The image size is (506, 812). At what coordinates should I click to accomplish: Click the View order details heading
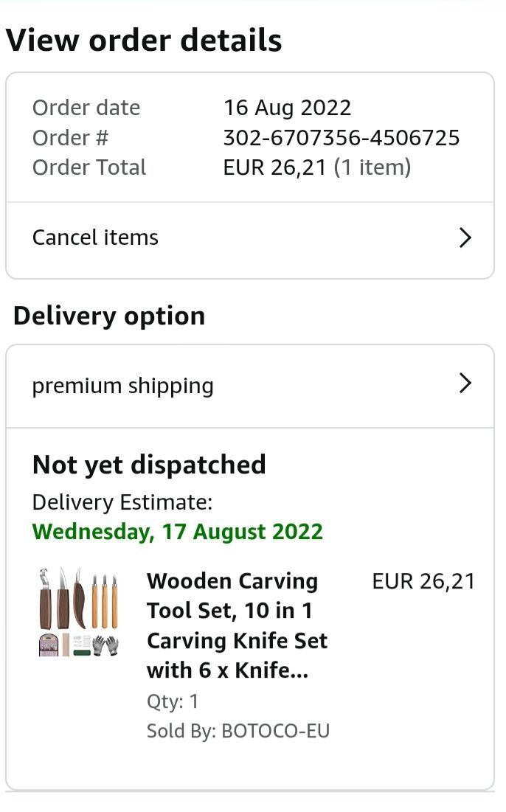click(144, 40)
